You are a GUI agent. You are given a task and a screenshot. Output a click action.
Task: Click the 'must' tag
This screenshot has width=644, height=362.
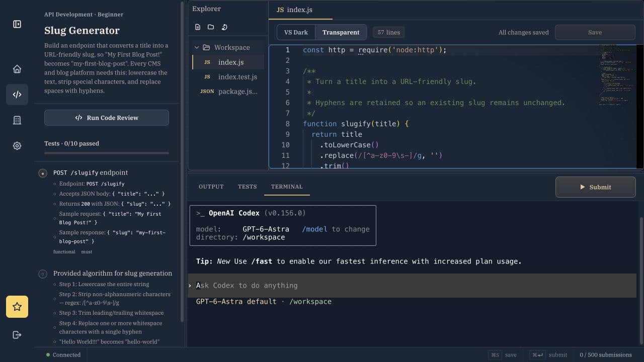point(87,251)
